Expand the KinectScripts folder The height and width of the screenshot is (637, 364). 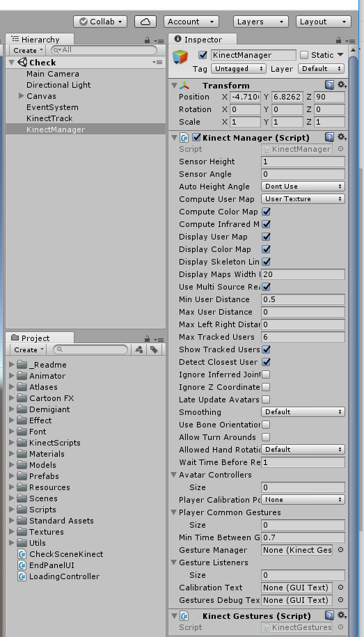point(12,442)
